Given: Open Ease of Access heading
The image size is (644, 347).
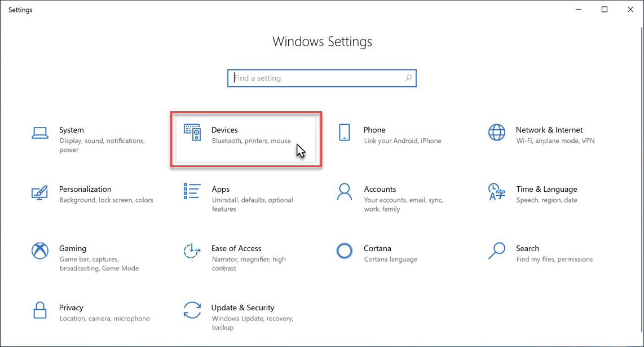Looking at the screenshot, I should click(236, 248).
